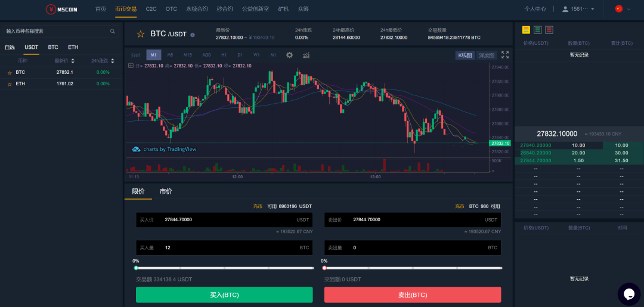Show buy orders only (green icon)

tap(537, 30)
